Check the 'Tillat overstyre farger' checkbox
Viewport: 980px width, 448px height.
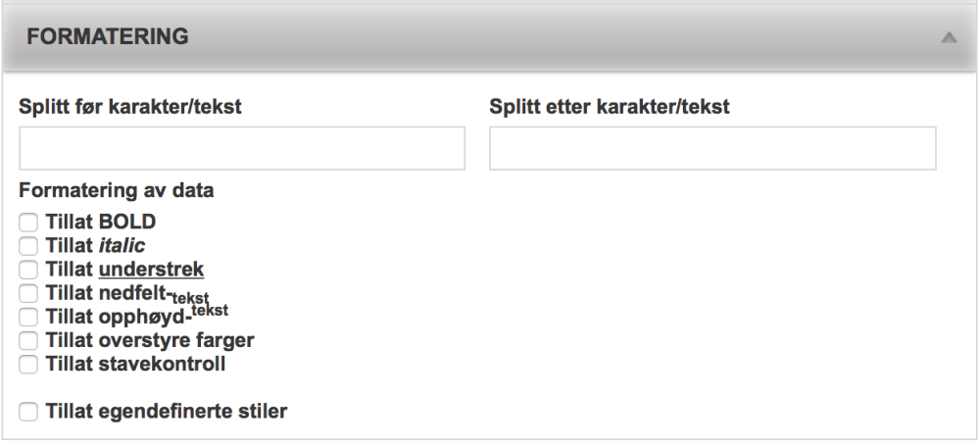(x=28, y=341)
